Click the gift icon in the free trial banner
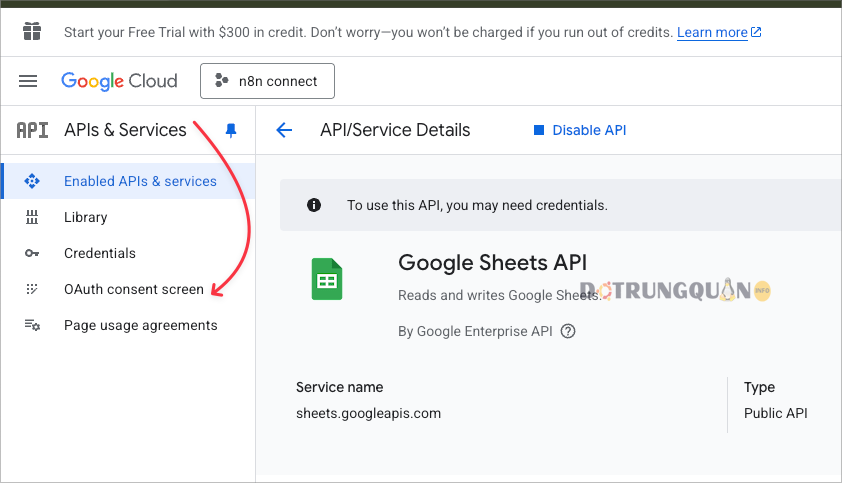The width and height of the screenshot is (842, 483). click(32, 31)
